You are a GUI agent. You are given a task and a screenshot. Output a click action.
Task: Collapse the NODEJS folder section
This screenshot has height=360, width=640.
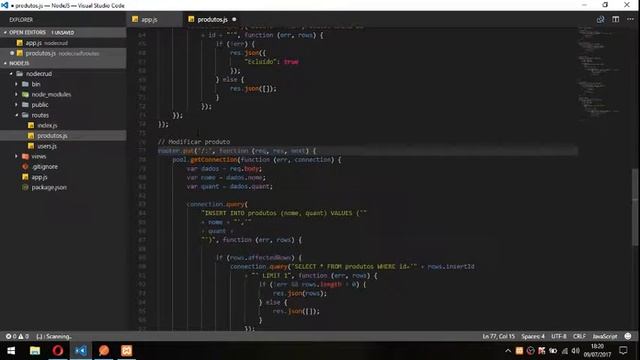coord(63,63)
